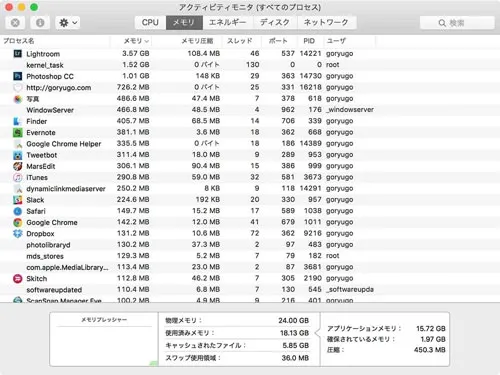The width and height of the screenshot is (500, 375).
Task: Click the Finder app icon
Action: pyautogui.click(x=18, y=121)
